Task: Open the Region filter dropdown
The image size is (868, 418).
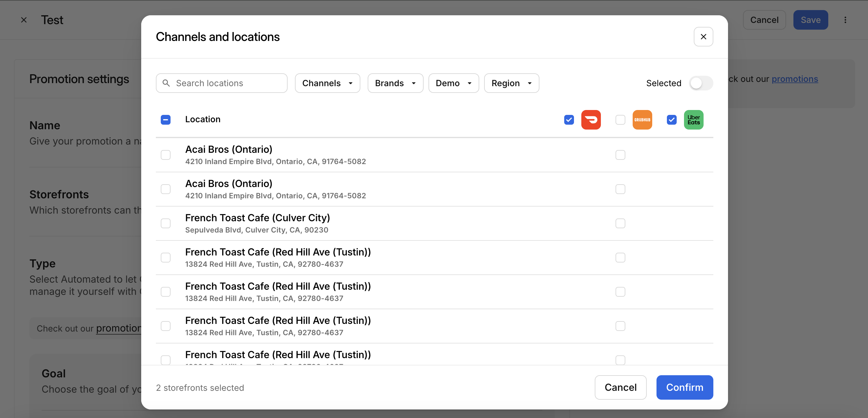Action: [x=512, y=83]
